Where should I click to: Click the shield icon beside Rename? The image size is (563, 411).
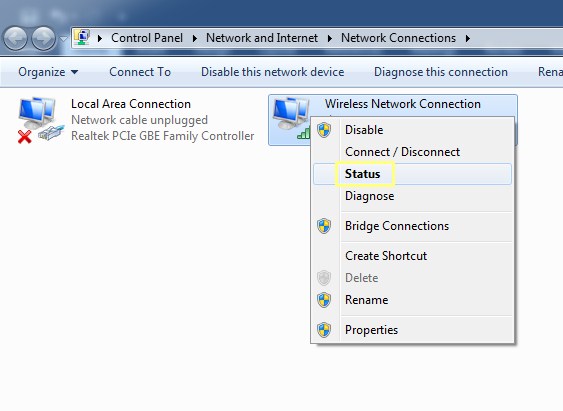(324, 300)
